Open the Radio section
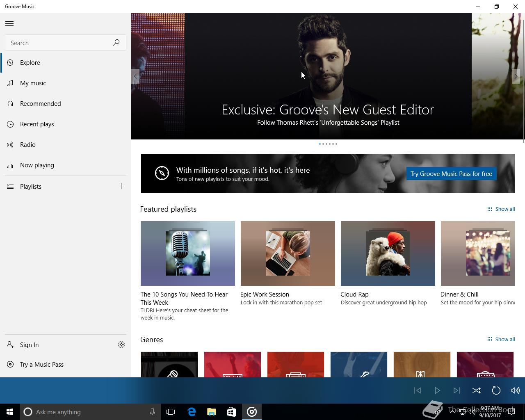The height and width of the screenshot is (420, 525). click(x=66, y=145)
